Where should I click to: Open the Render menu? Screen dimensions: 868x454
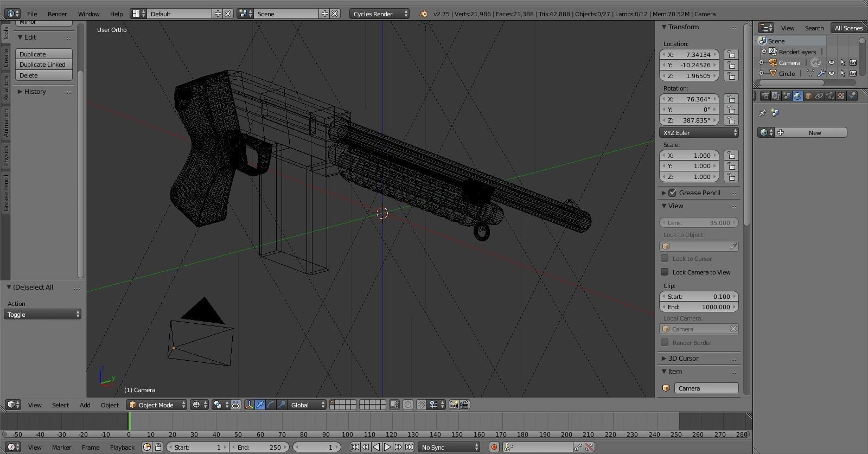click(x=57, y=14)
